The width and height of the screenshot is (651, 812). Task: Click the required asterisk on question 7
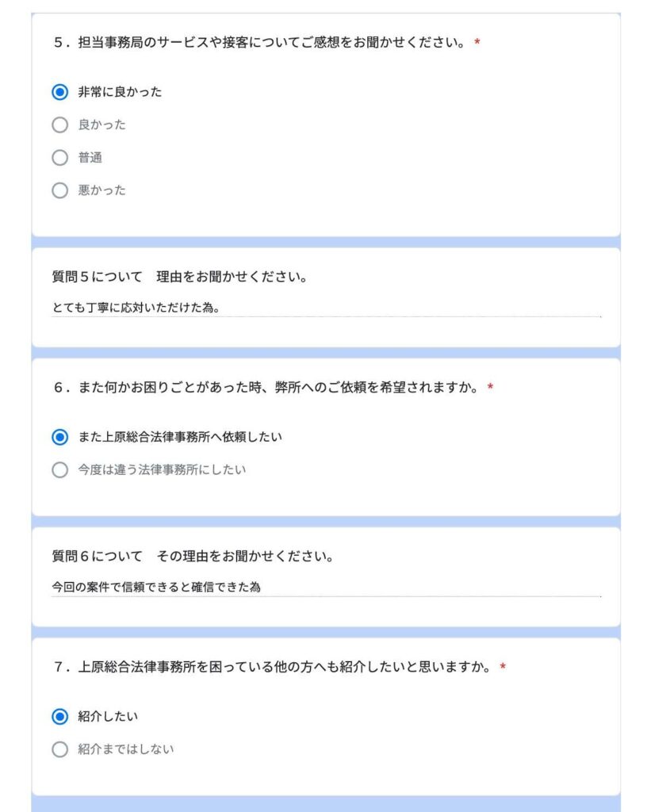point(503,668)
